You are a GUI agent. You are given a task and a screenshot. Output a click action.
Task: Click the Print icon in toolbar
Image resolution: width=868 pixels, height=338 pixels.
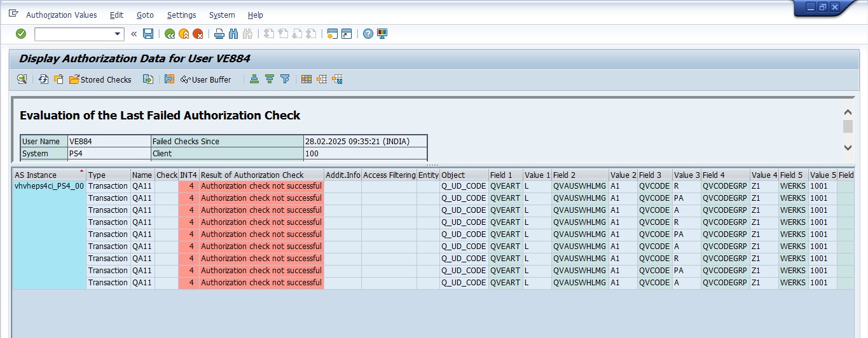(219, 34)
